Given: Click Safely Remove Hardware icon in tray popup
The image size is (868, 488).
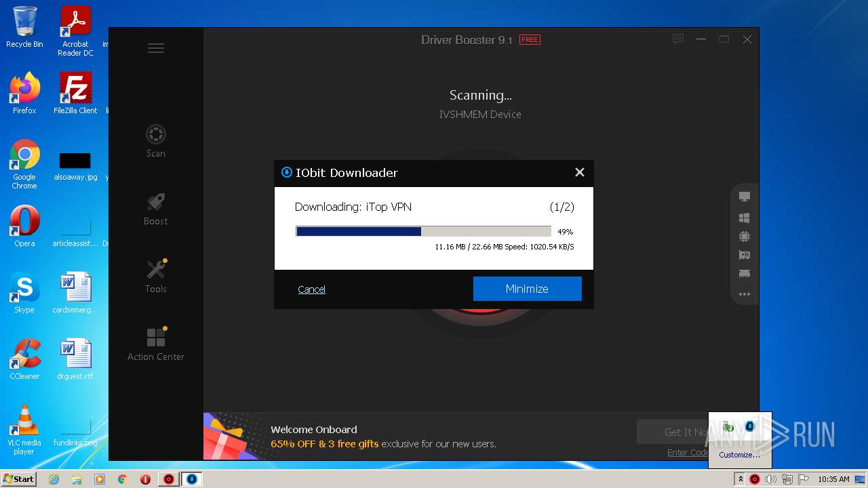Looking at the screenshot, I should [x=729, y=427].
